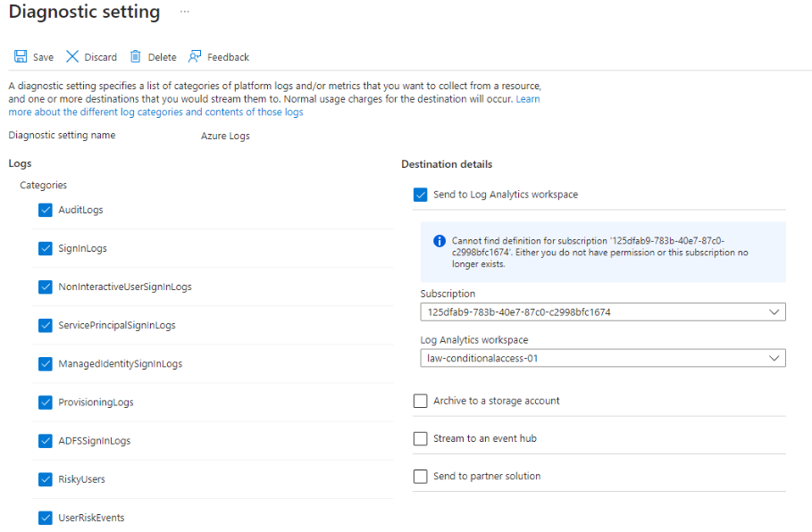812x532 pixels.
Task: Open the Log Analytics workspace dropdown
Action: pos(603,358)
